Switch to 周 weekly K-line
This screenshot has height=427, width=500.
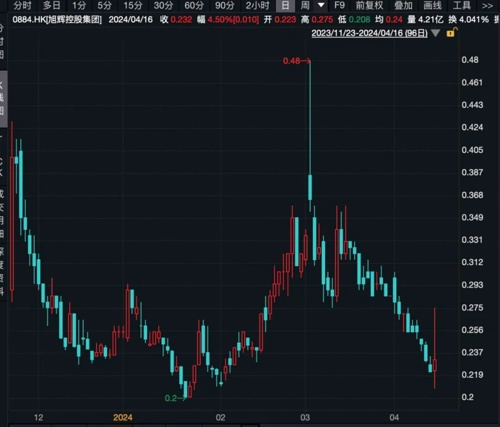point(305,5)
